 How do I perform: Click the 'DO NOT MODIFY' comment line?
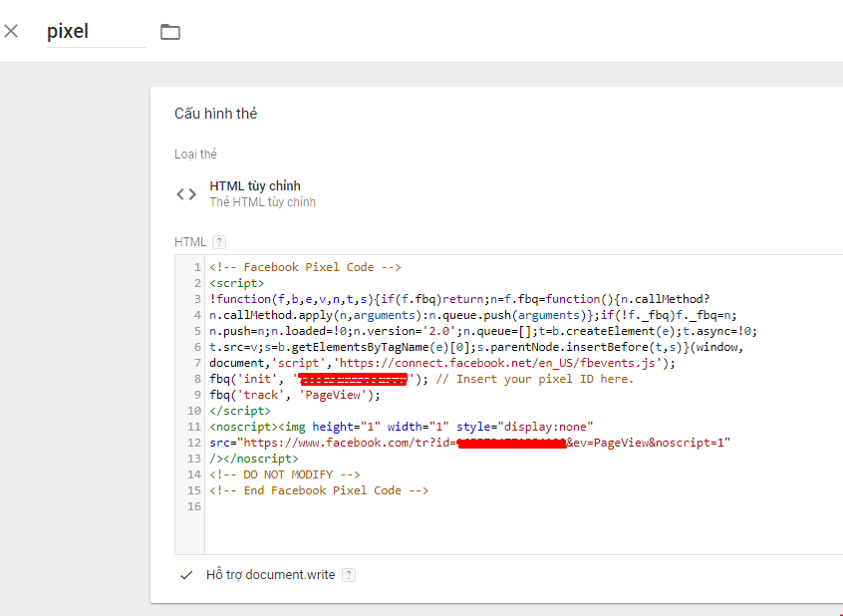click(285, 474)
